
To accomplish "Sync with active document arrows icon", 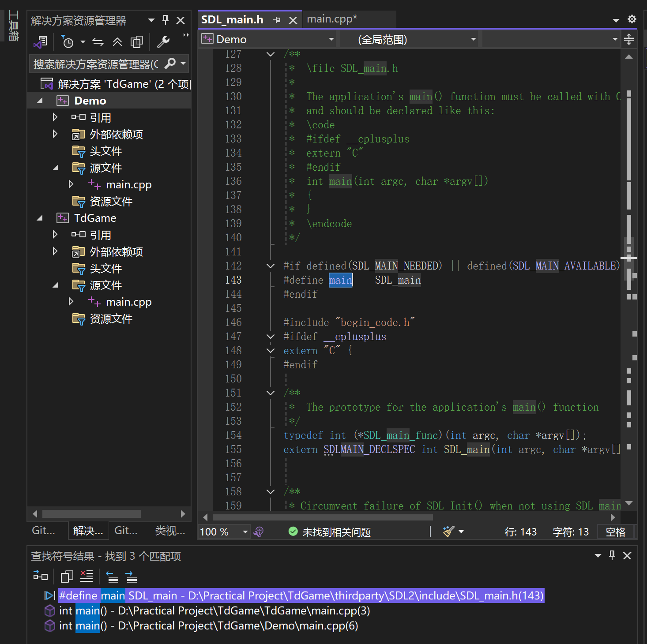I will [x=98, y=42].
